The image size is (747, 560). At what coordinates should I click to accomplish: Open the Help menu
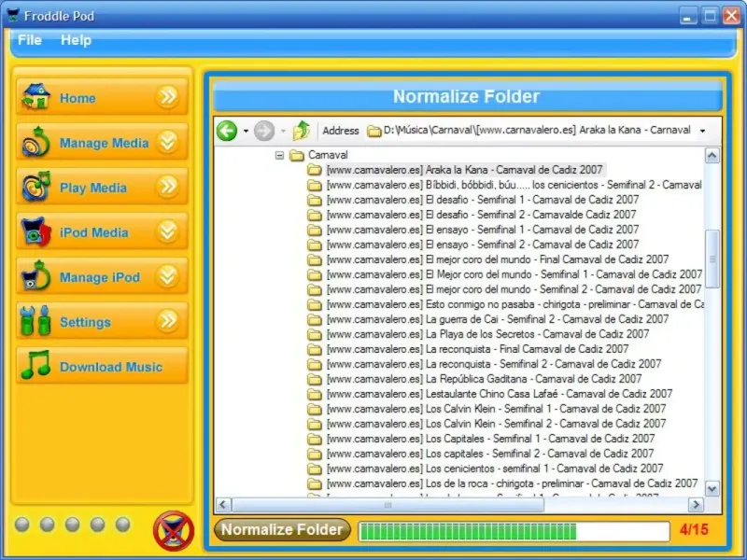pyautogui.click(x=76, y=40)
